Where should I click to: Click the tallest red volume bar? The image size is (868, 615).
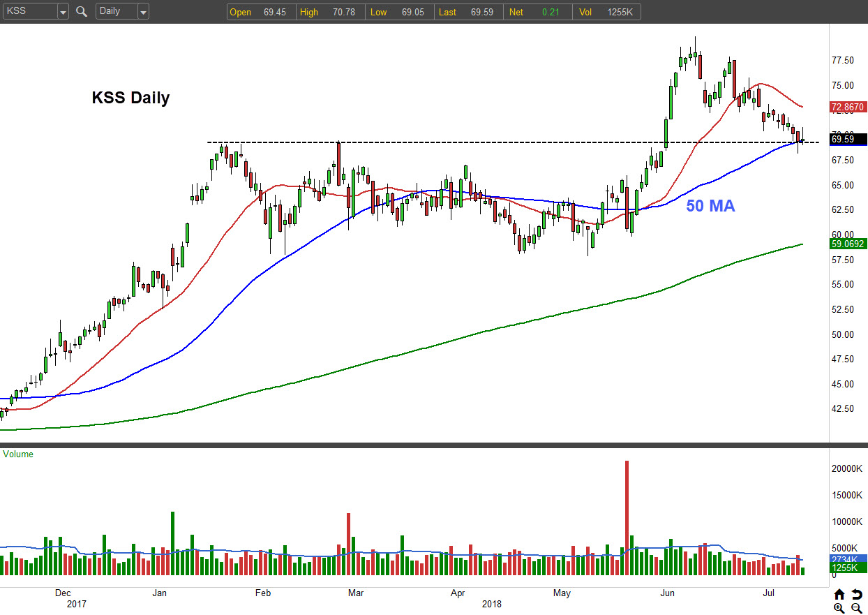coord(627,517)
